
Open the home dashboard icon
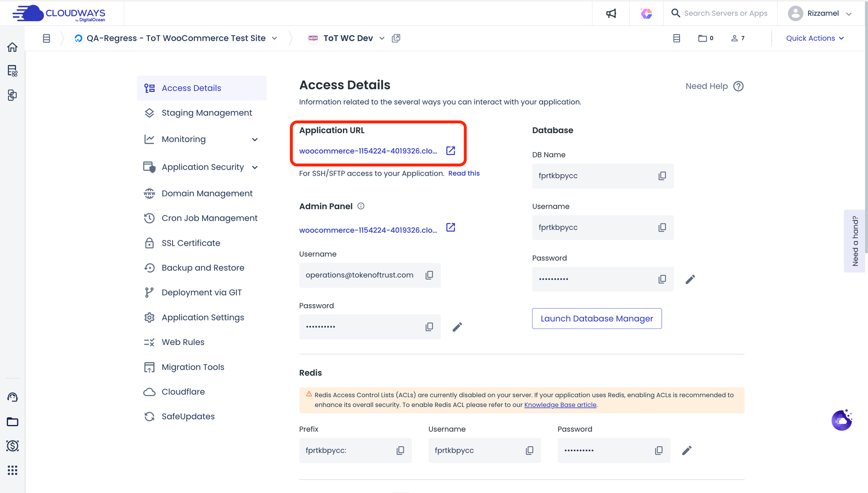point(12,47)
